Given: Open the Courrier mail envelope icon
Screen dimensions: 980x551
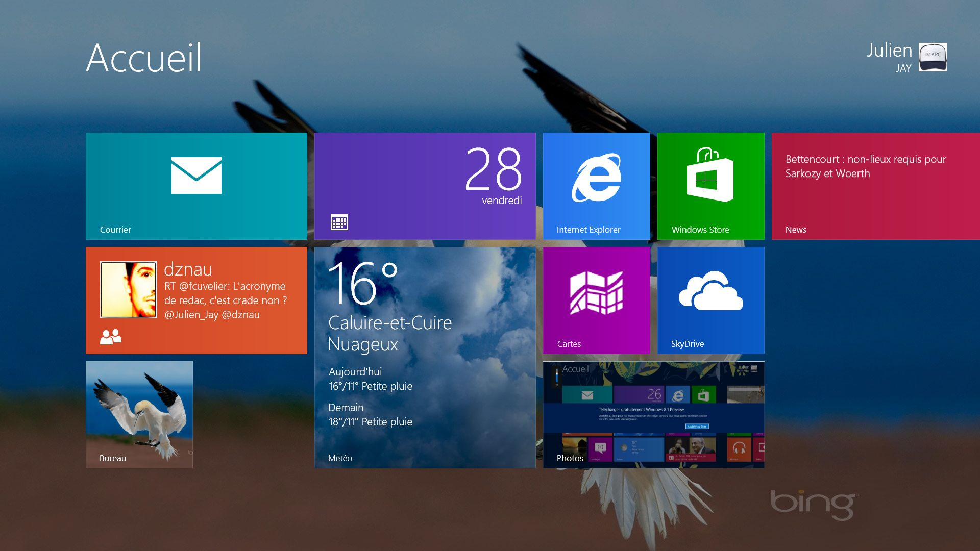Looking at the screenshot, I should 197,176.
